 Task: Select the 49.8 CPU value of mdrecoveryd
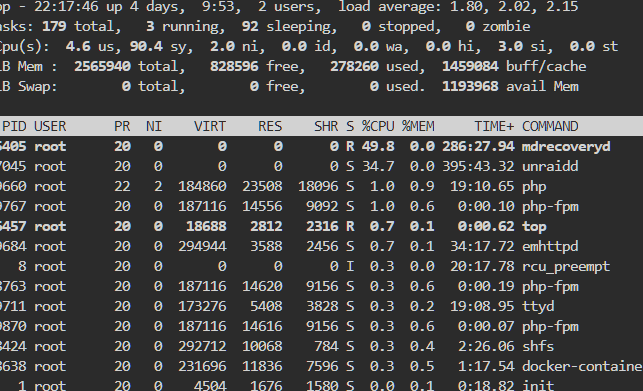point(378,146)
